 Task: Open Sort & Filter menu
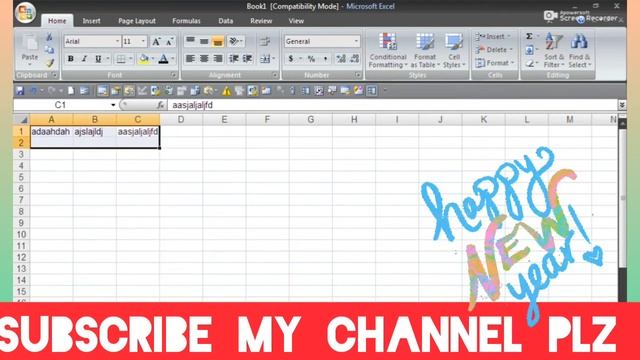554,51
